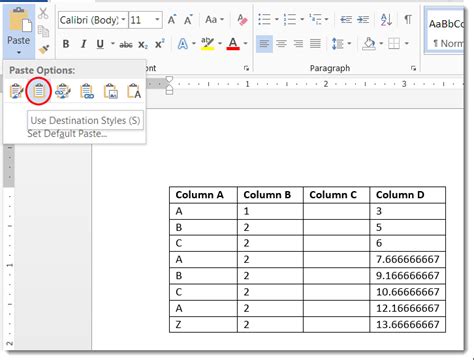This screenshot has width=474, height=360.
Task: Select Center alignment
Action: pos(281,44)
